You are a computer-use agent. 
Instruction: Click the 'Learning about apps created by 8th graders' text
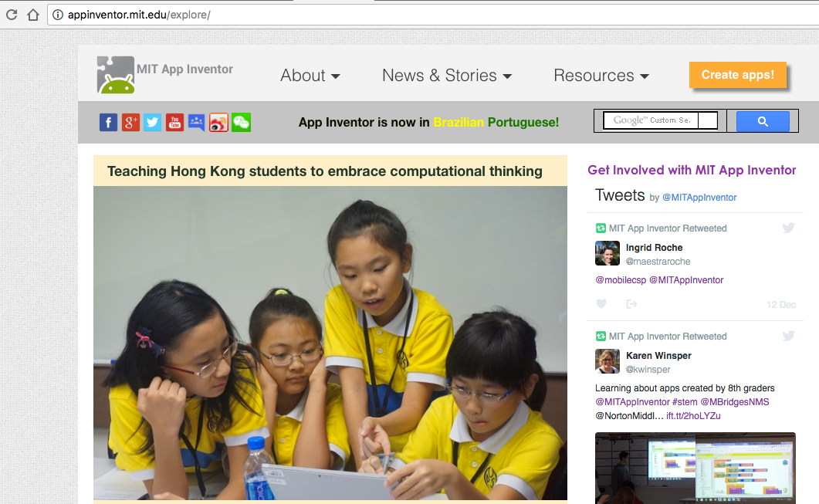click(x=685, y=388)
